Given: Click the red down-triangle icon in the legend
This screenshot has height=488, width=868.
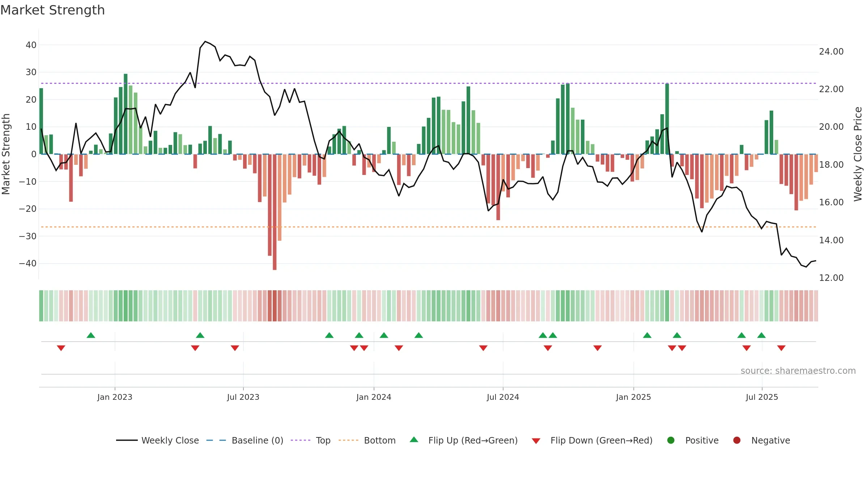Looking at the screenshot, I should pos(536,441).
